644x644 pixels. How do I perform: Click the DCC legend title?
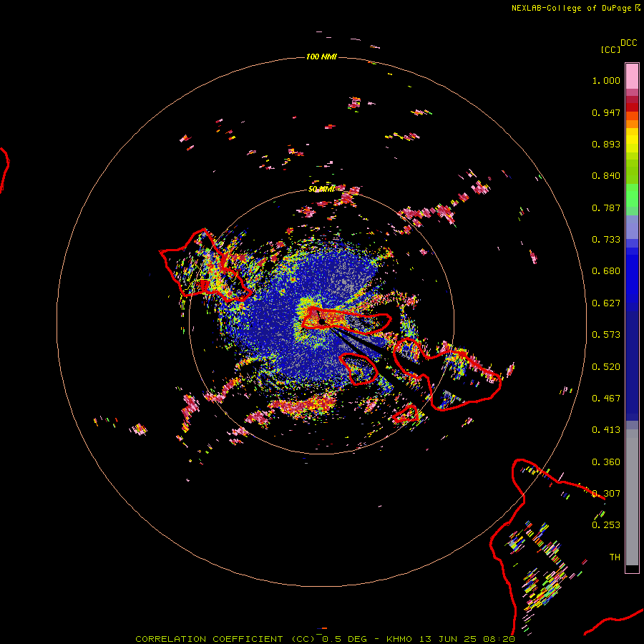coord(628,43)
